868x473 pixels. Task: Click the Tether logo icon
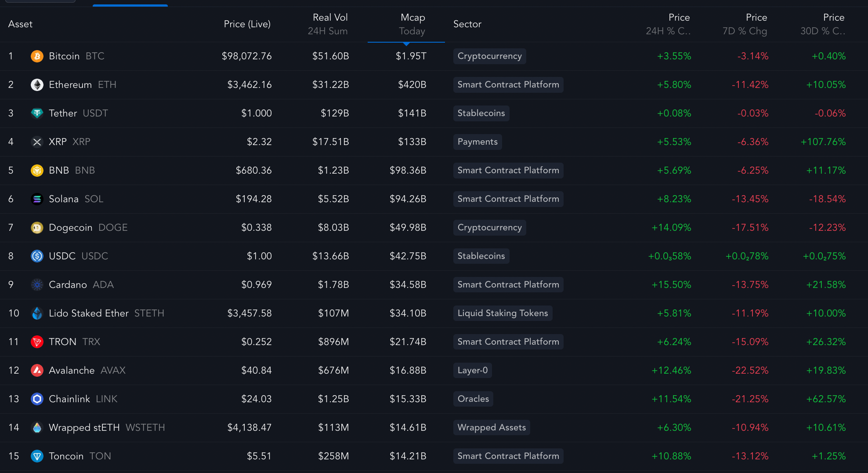coord(37,113)
